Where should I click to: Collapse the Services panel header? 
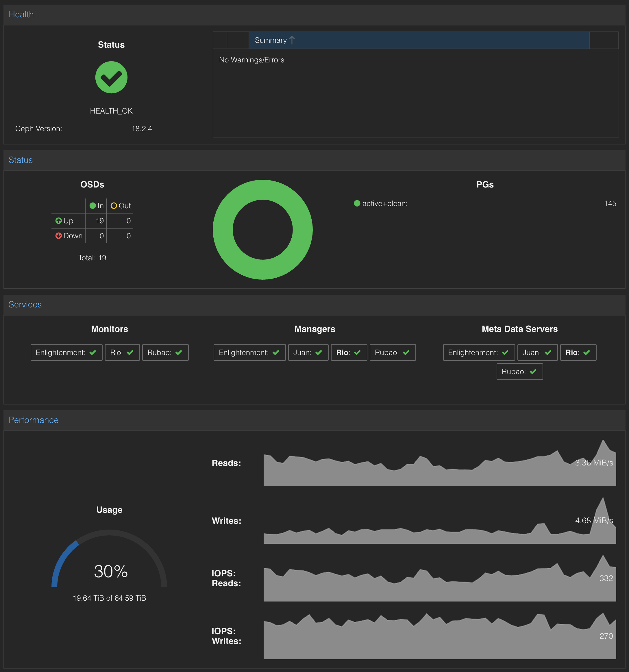point(25,305)
